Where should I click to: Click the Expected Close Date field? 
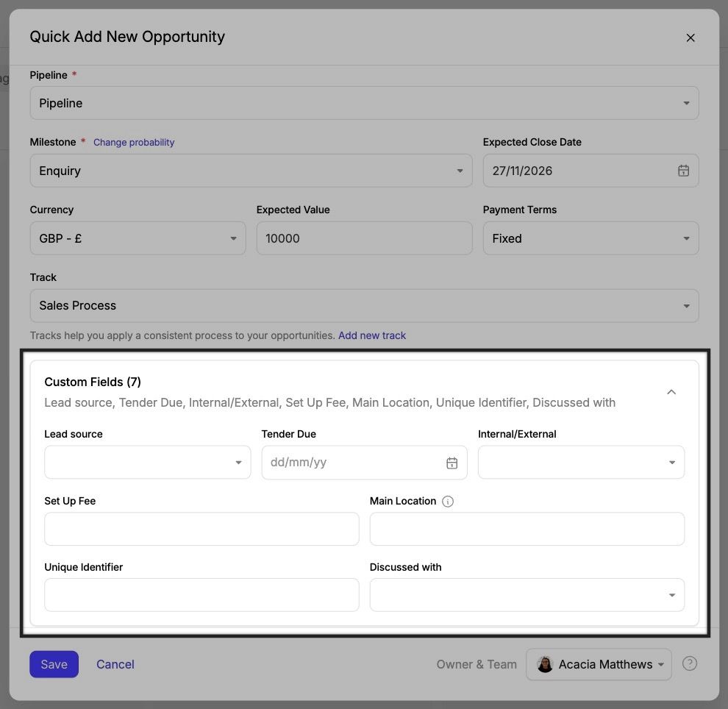click(x=590, y=171)
